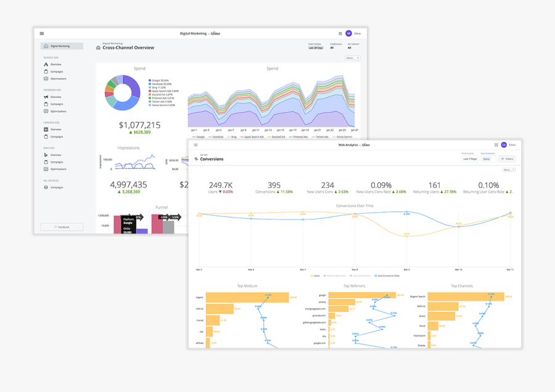The height and width of the screenshot is (392, 555).
Task: Select Digital Marketing in the sidebar
Action: pyautogui.click(x=62, y=46)
